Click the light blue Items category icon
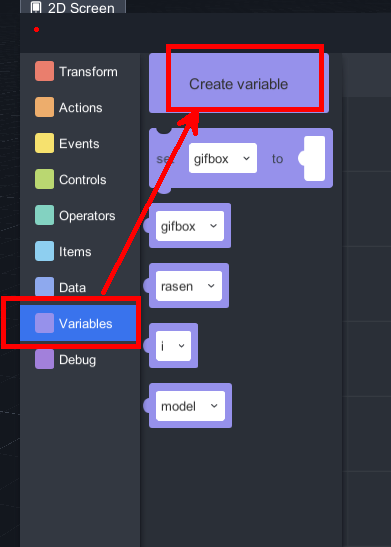Image resolution: width=391 pixels, height=547 pixels. click(x=44, y=251)
